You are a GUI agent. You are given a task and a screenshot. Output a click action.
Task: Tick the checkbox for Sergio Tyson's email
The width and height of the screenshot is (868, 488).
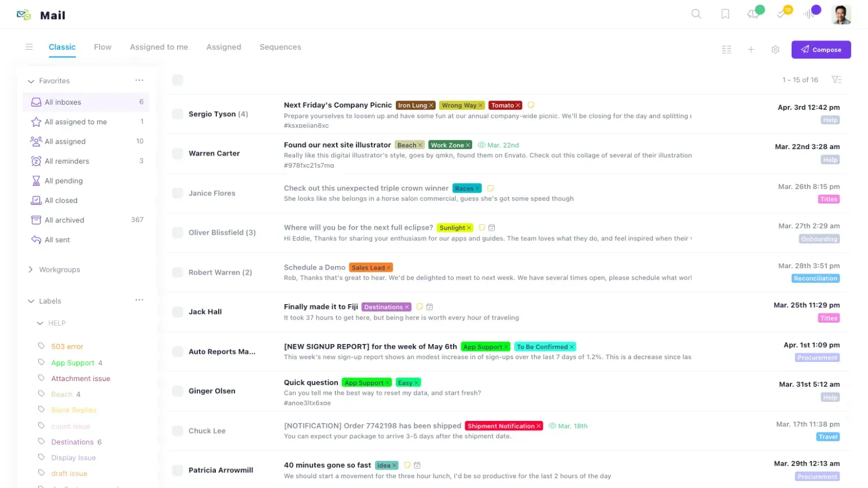[x=178, y=114]
